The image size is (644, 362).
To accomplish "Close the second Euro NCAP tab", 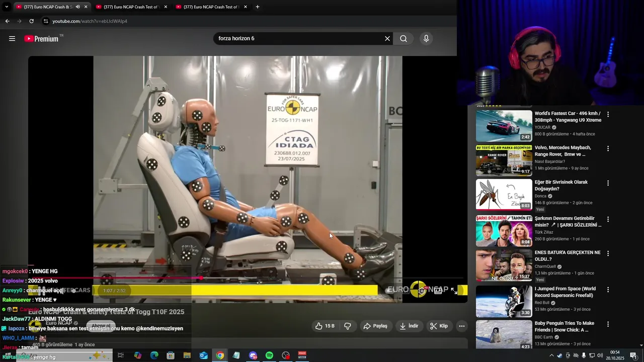I will [x=167, y=7].
